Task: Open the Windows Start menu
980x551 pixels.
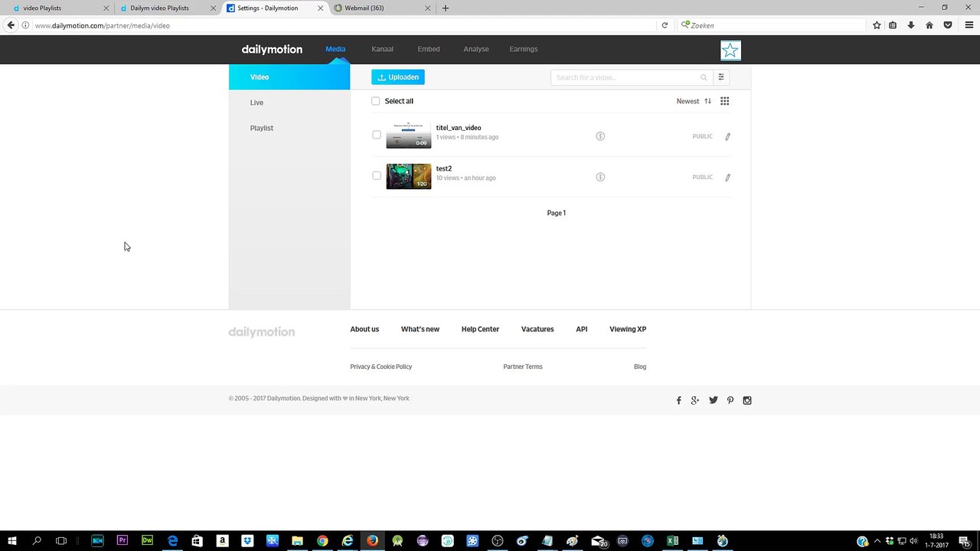Action: click(12, 541)
